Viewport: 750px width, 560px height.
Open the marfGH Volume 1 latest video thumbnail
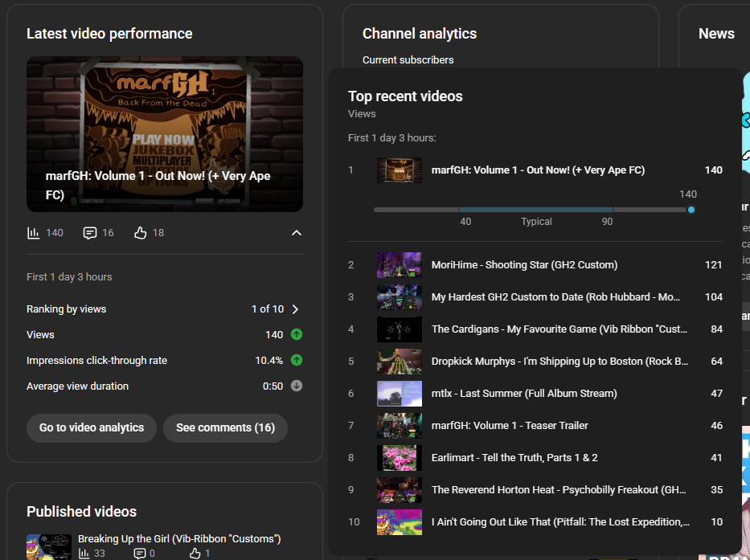click(x=165, y=134)
